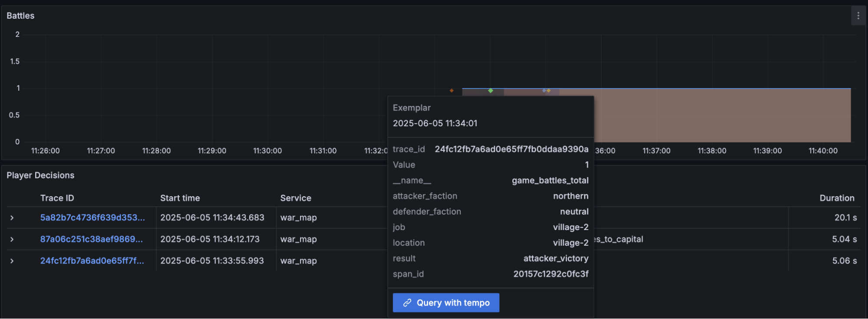
Task: Click the 11:30:00 x-axis time label
Action: click(x=267, y=151)
